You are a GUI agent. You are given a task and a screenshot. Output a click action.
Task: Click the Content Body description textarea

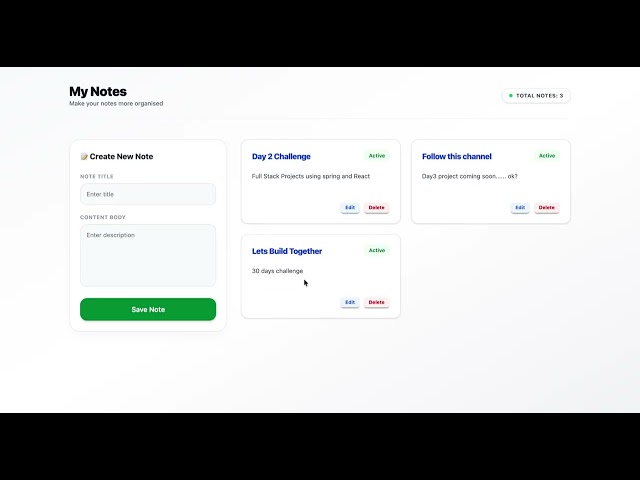coord(148,255)
